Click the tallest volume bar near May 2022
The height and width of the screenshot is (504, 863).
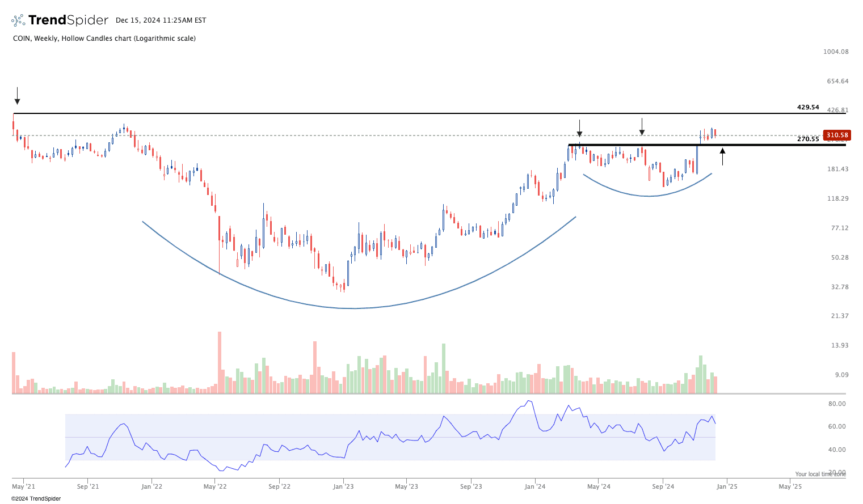(220, 362)
